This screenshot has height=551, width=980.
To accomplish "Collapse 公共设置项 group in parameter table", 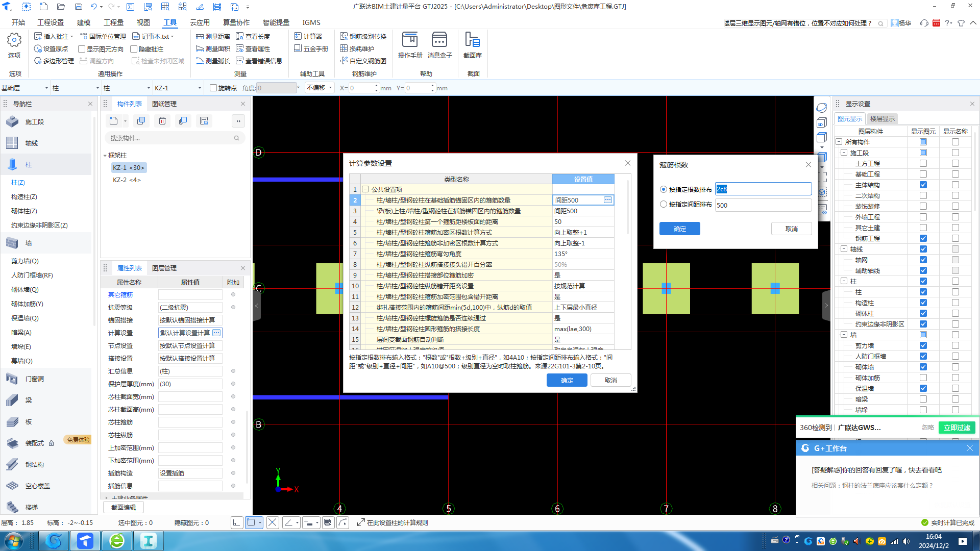I will (365, 189).
